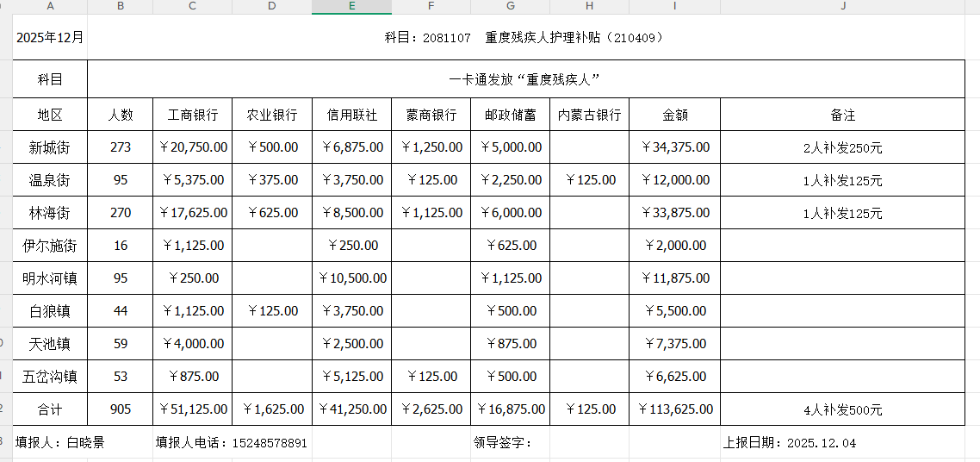Click the 内蒙古银行 heading cell
The image size is (980, 462).
(589, 115)
